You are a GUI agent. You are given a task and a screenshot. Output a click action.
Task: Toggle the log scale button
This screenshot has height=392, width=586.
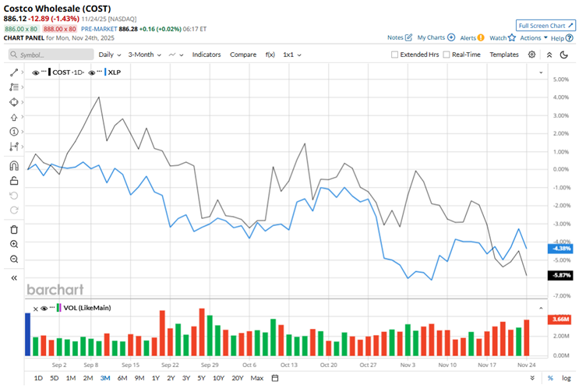coord(567,378)
